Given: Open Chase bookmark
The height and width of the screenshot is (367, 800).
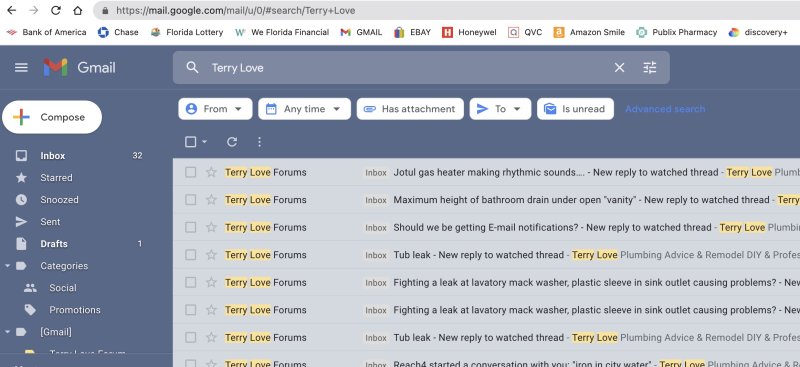Looking at the screenshot, I should tap(118, 32).
